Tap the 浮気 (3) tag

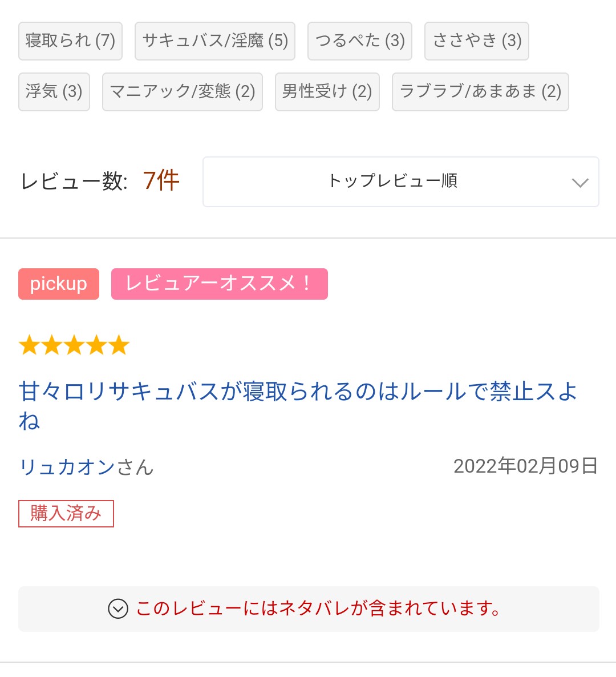(54, 92)
